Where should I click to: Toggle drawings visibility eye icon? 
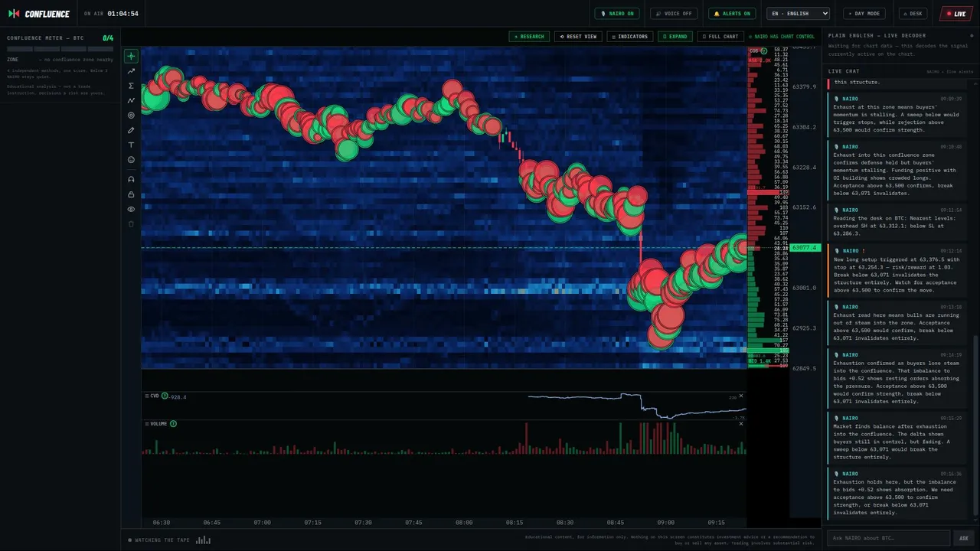coord(131,209)
